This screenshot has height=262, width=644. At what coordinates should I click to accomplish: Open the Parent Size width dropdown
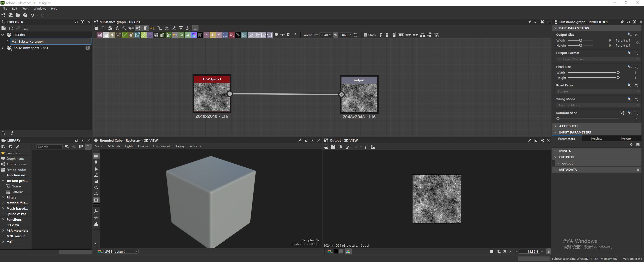point(326,35)
